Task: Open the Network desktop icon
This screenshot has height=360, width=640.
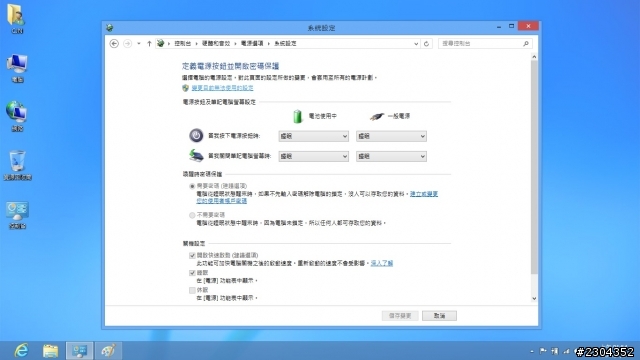Action: point(17,116)
